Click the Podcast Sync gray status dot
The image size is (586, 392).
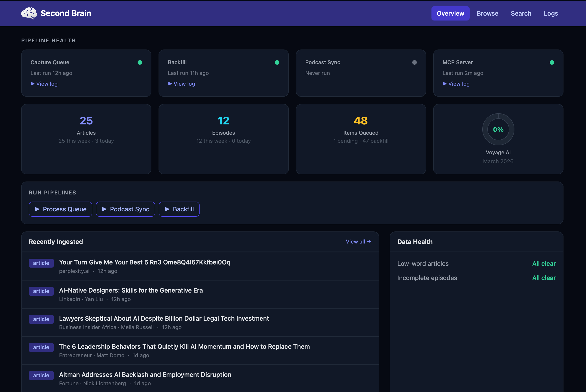click(x=415, y=62)
